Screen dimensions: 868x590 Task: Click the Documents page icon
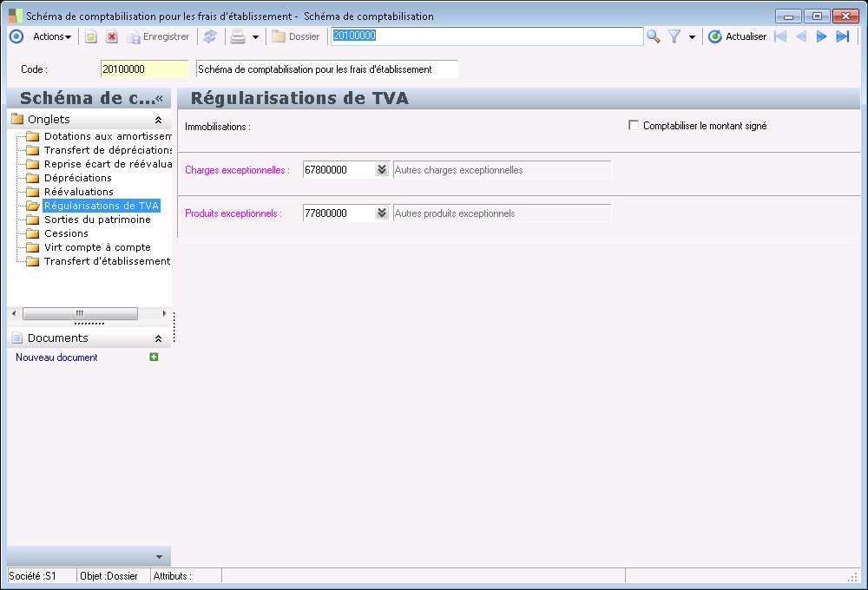17,338
